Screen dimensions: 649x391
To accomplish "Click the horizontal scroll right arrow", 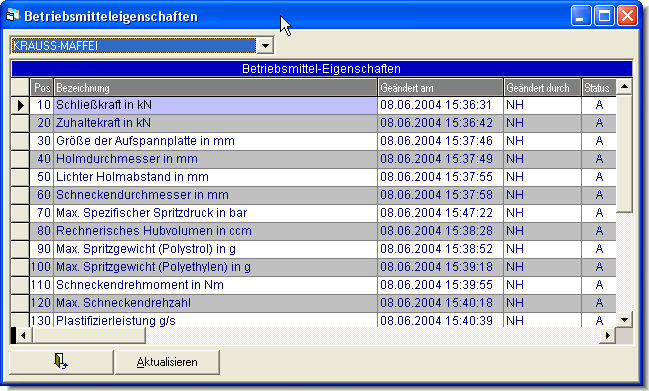I will pyautogui.click(x=608, y=336).
